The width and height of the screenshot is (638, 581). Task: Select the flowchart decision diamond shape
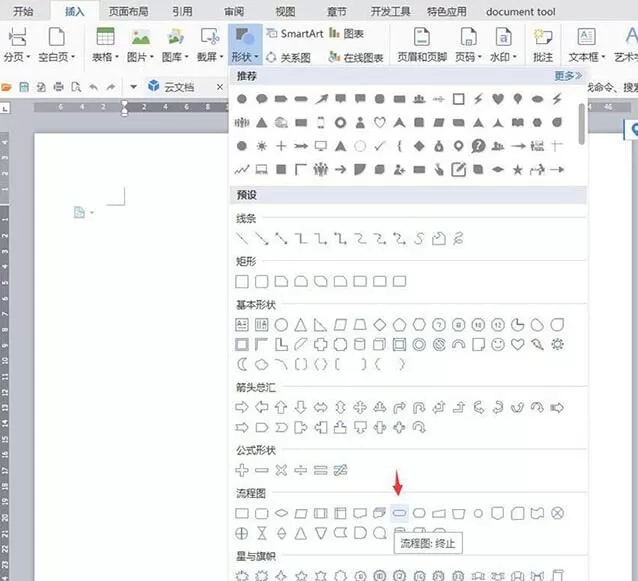click(x=281, y=513)
